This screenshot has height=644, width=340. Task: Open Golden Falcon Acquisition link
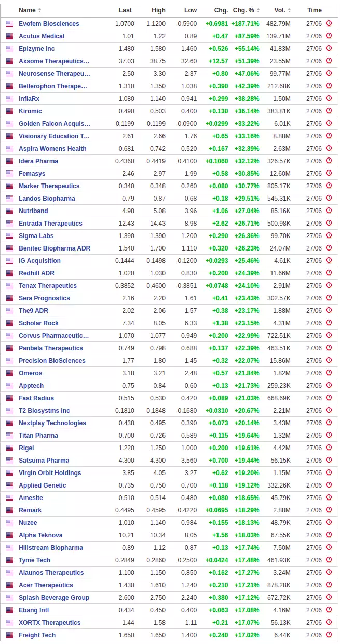pos(55,124)
